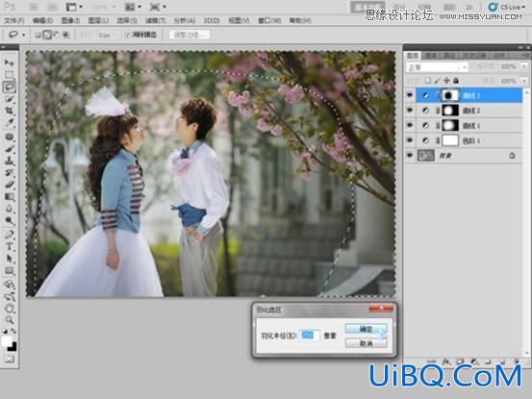Select the Lasso tool in toolbox

10,87
